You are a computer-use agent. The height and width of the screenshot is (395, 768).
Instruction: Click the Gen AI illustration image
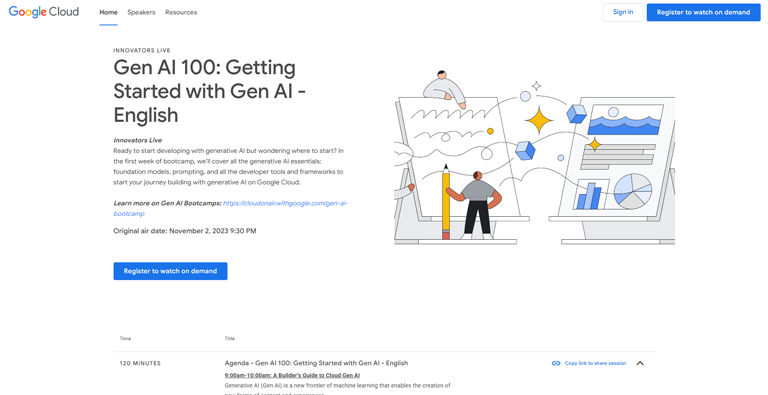(x=534, y=157)
